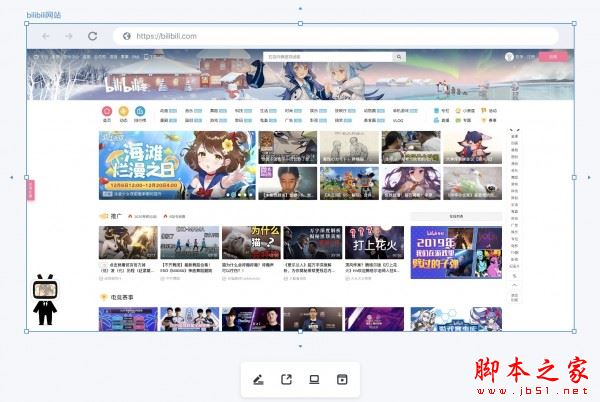Screen dimensions: 600x402
Task: Open the yellow round feed icon
Action: pos(123,111)
